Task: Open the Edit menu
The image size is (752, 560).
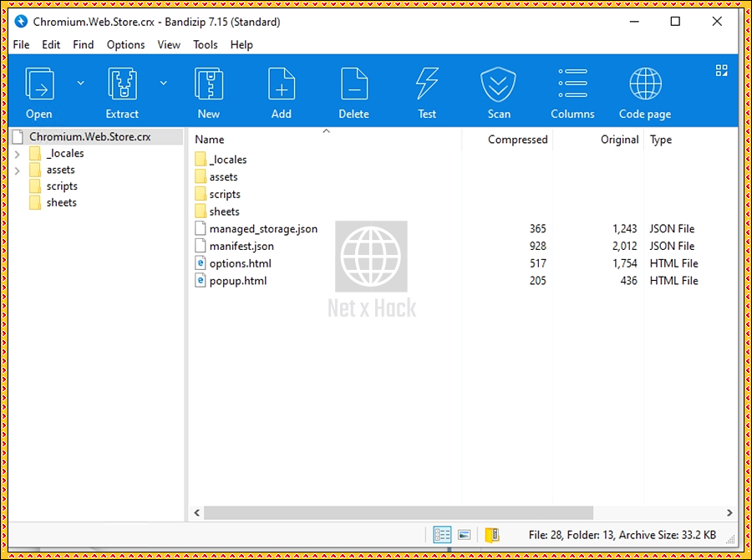Action: click(51, 44)
